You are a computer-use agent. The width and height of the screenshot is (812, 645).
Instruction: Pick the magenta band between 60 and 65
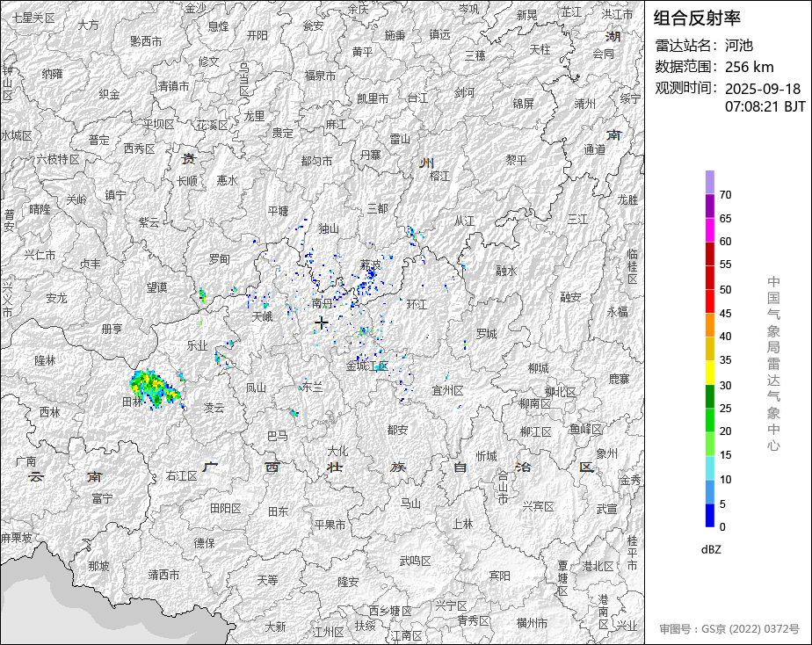[709, 230]
